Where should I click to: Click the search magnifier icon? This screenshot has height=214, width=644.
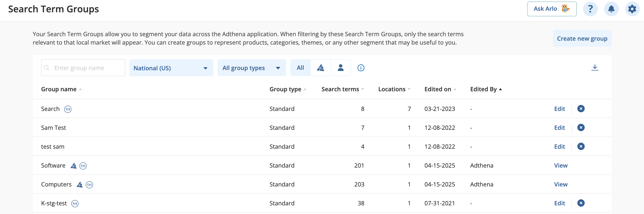tap(47, 68)
